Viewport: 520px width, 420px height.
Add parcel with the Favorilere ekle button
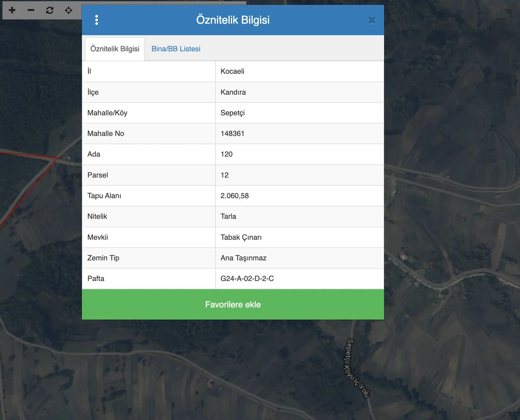(x=233, y=304)
